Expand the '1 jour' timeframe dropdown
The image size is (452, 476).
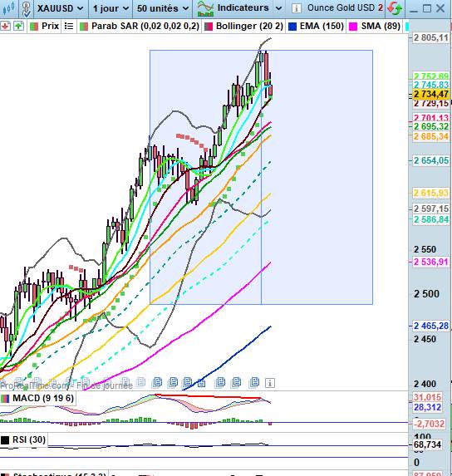111,8
